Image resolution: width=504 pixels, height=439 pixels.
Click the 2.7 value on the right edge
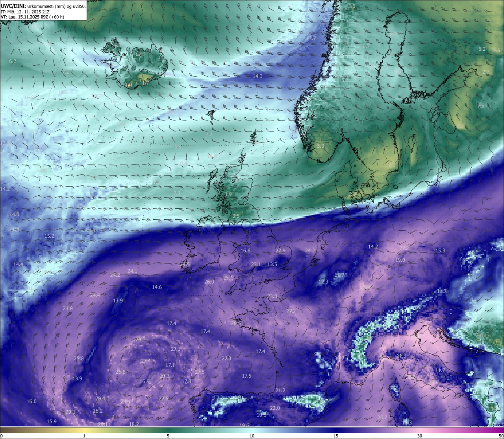[x=485, y=72]
